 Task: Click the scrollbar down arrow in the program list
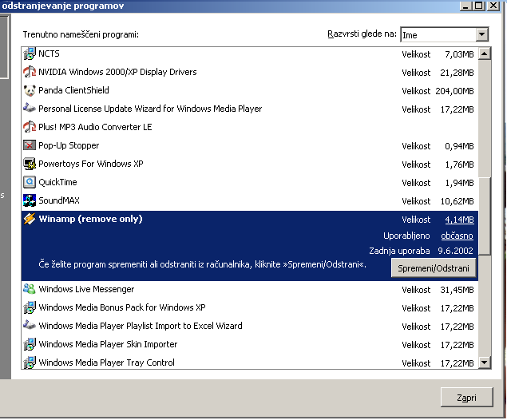(485, 363)
